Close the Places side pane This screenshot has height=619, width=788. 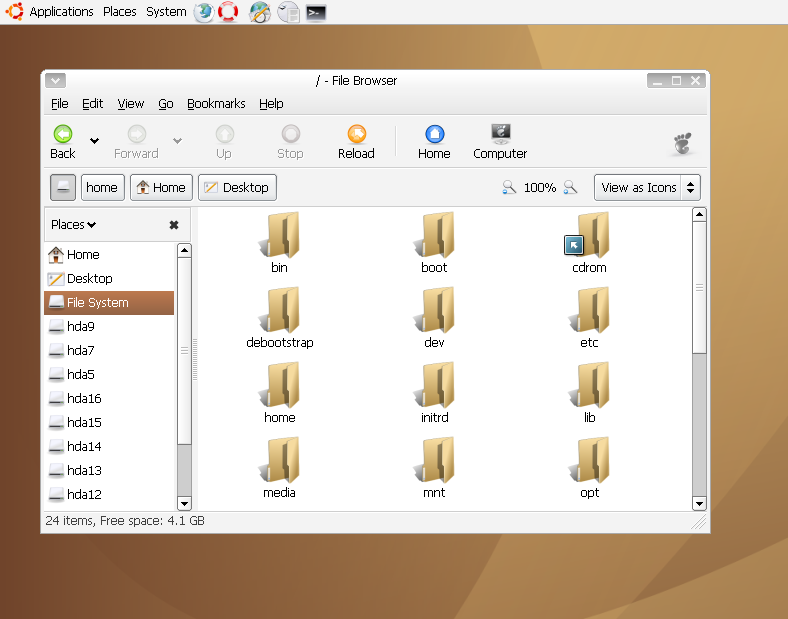pyautogui.click(x=174, y=225)
